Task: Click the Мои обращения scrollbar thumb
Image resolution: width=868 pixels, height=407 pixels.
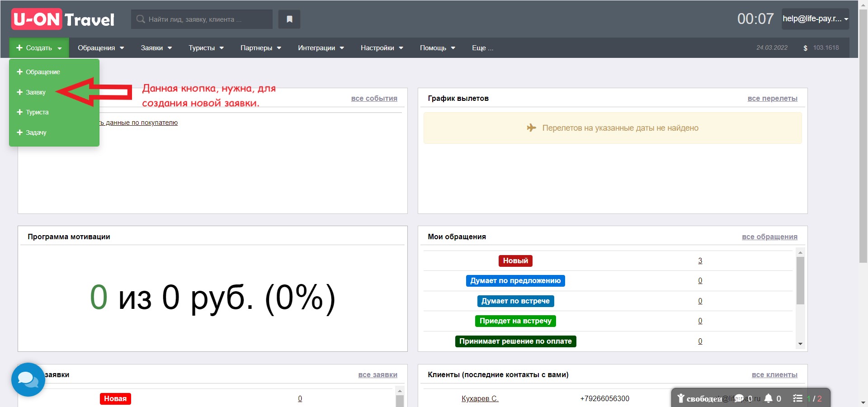Action: point(800,280)
